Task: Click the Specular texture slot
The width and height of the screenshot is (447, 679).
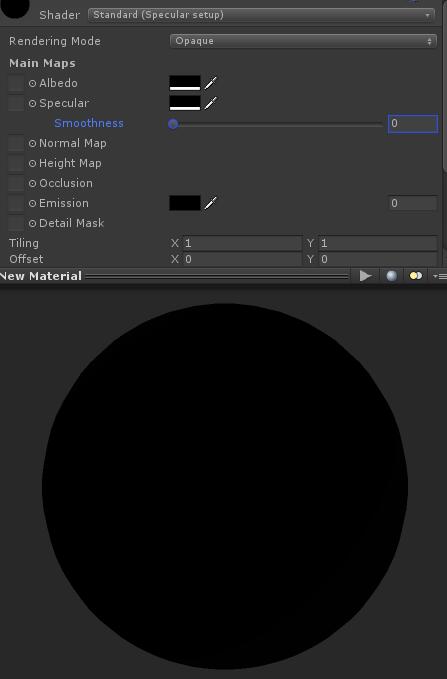Action: (16, 103)
